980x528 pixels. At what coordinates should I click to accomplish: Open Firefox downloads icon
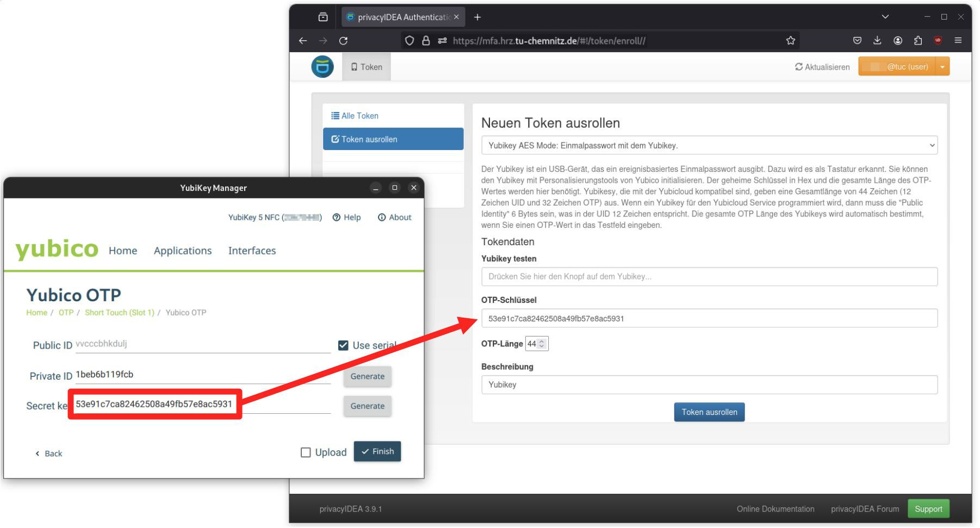click(x=877, y=40)
